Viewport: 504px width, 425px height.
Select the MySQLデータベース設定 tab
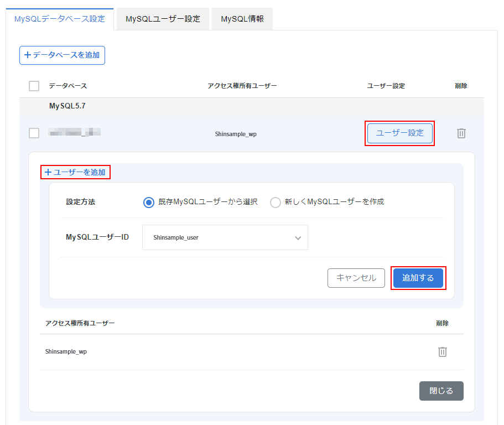point(59,19)
